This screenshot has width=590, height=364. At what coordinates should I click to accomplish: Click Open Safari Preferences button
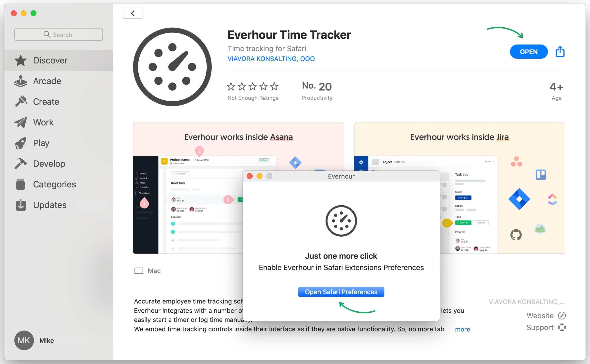(341, 292)
